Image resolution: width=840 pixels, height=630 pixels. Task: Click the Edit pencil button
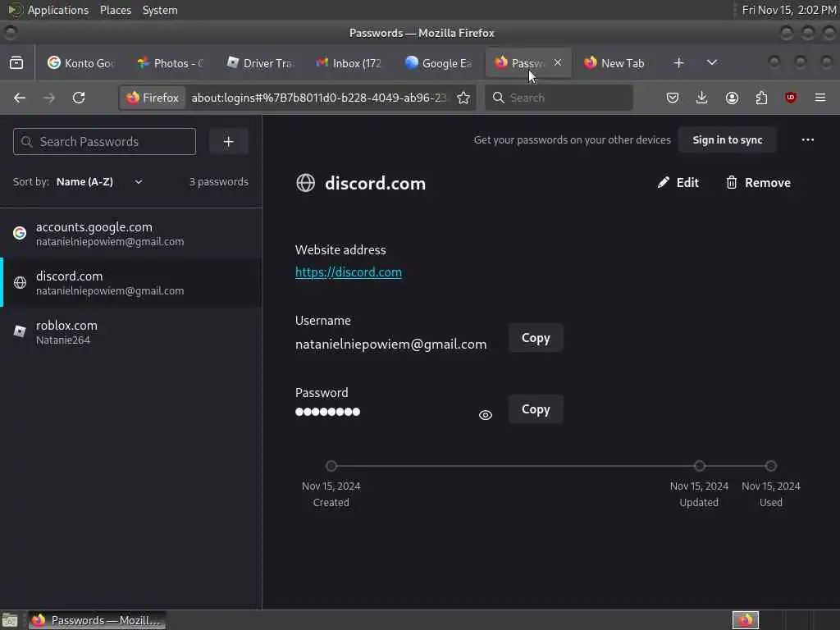pyautogui.click(x=678, y=183)
